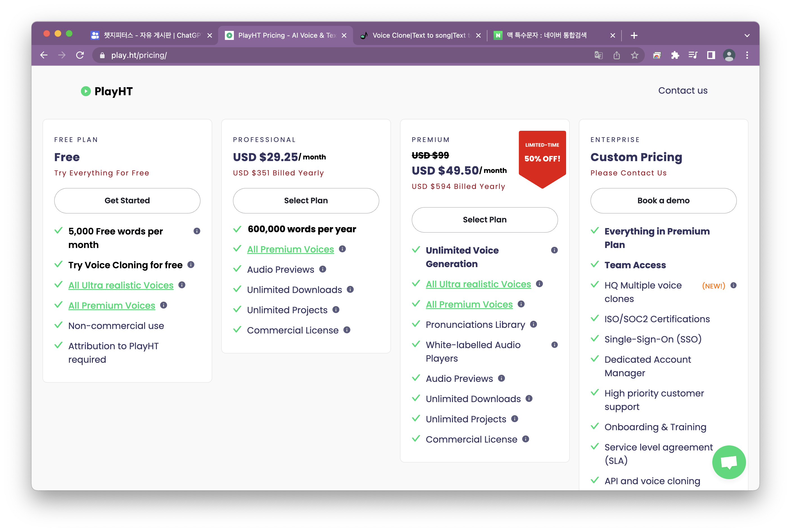Viewport: 791px width, 532px height.
Task: Open the media control icon
Action: coord(692,55)
